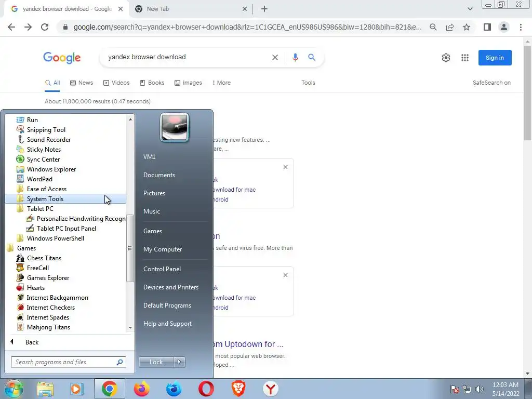Screen dimensions: 532x399
Task: Open Tablet PC Input Panel
Action: point(66,229)
